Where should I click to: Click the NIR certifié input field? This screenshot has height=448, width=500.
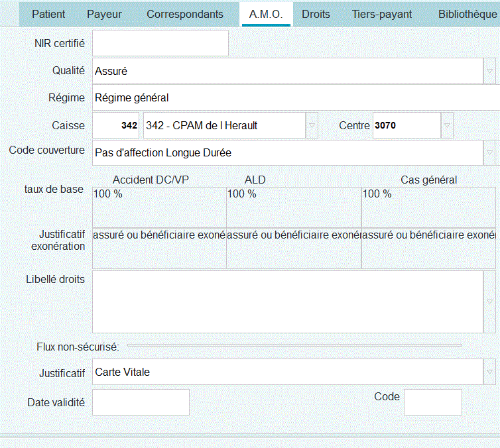pyautogui.click(x=160, y=43)
